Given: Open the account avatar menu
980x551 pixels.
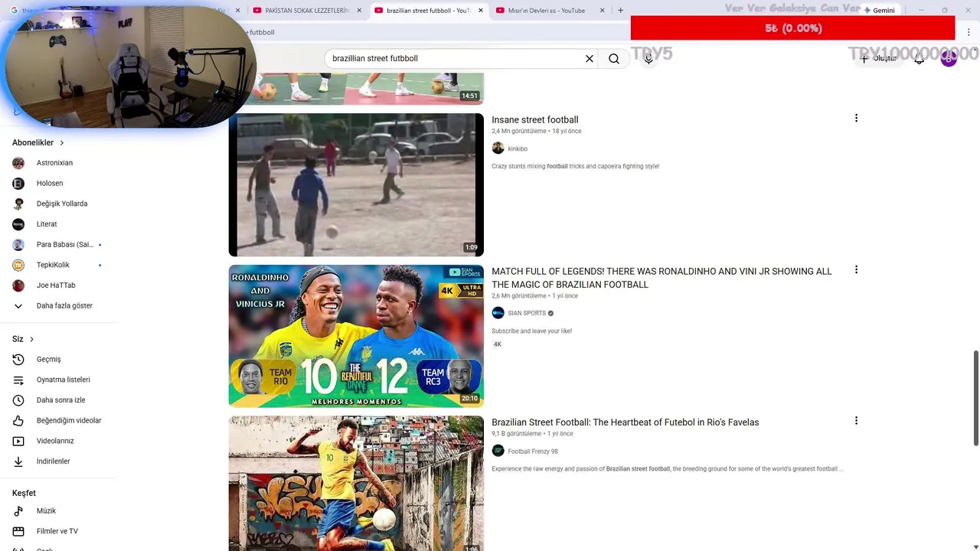Looking at the screenshot, I should click(949, 58).
